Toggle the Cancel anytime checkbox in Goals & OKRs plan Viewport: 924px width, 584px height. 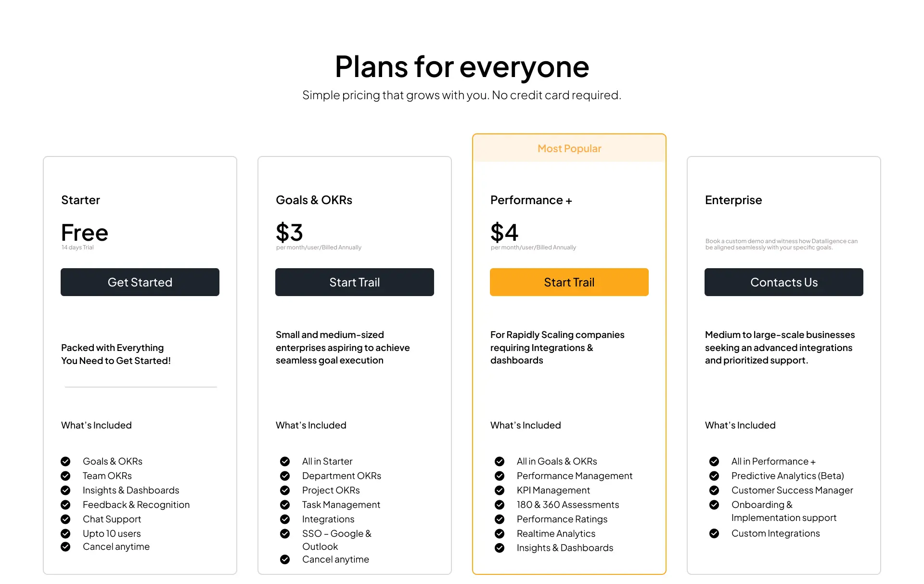pyautogui.click(x=286, y=559)
